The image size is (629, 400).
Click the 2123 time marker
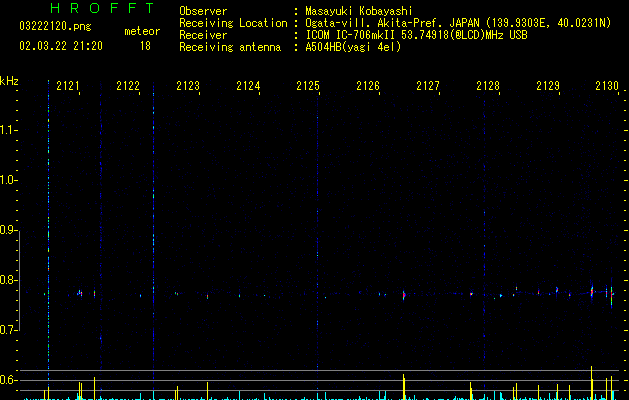[x=188, y=86]
